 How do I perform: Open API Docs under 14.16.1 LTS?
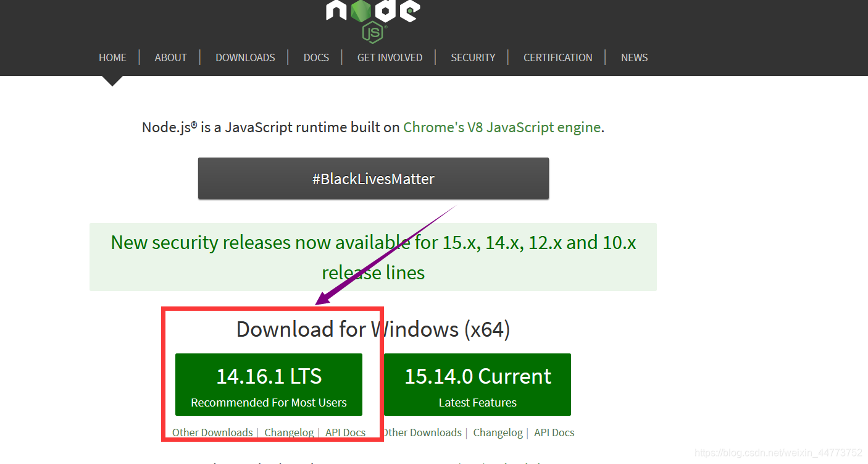[x=345, y=432]
